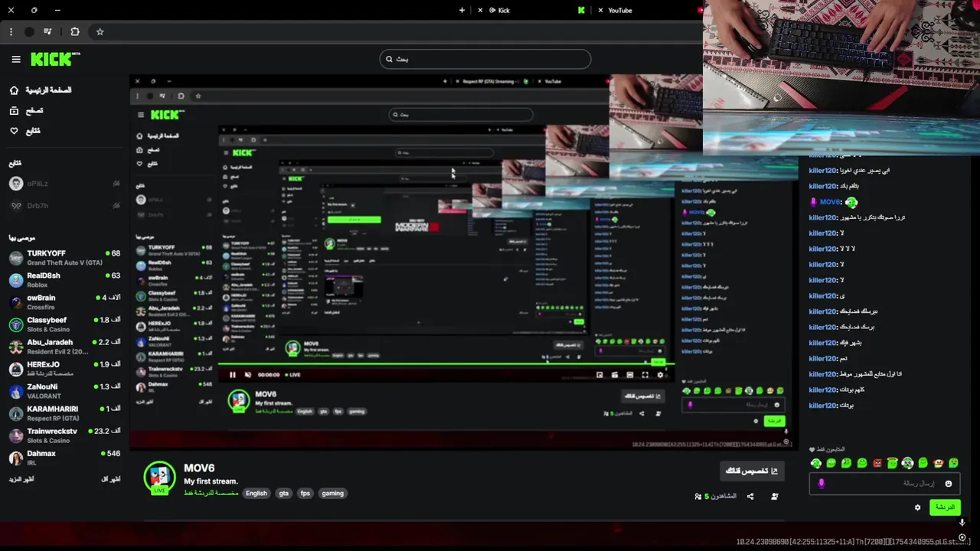
Task: Open the متابع following page in sidebar
Action: tap(24, 131)
